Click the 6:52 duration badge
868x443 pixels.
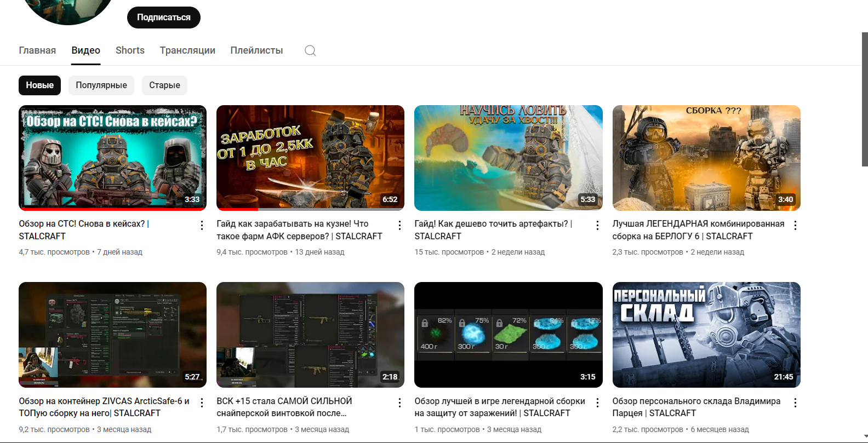tap(390, 199)
